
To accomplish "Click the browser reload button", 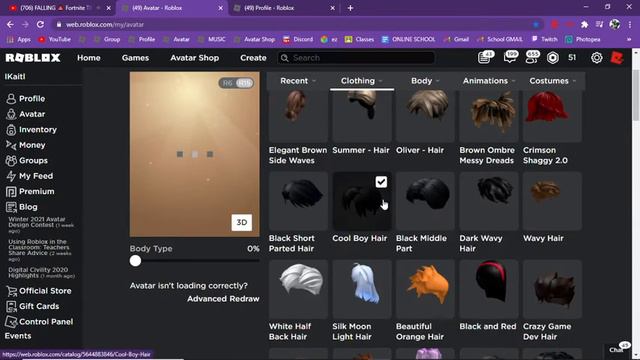I will (40, 24).
